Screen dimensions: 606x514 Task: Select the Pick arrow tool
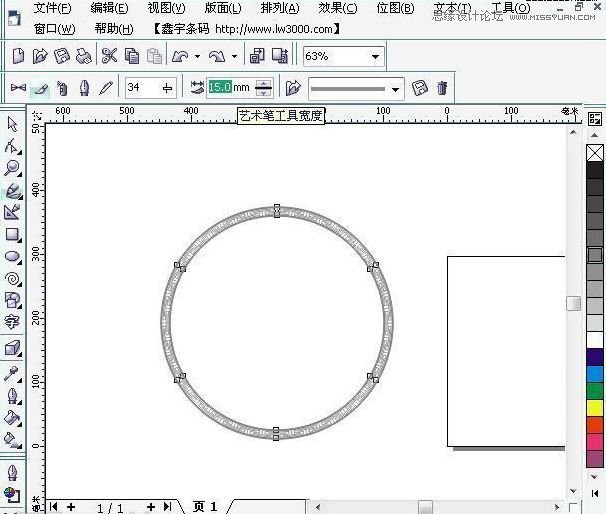pos(12,124)
